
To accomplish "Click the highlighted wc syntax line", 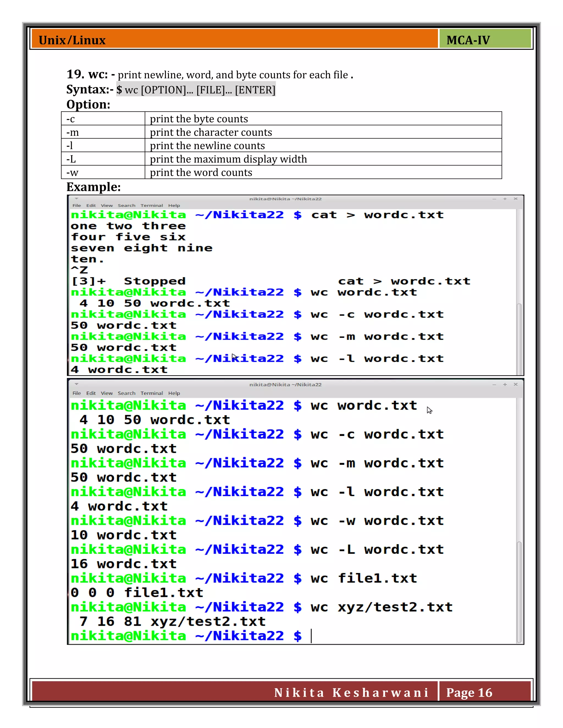I will 196,90.
